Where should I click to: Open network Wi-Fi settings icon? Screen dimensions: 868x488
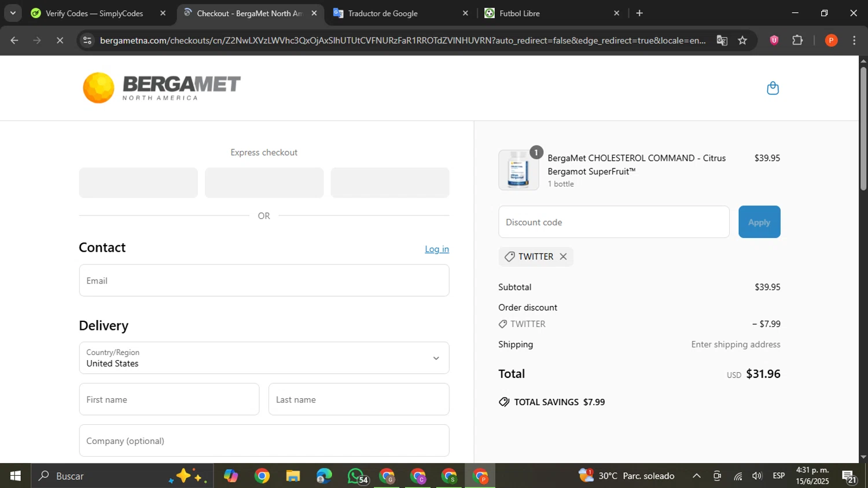click(738, 476)
